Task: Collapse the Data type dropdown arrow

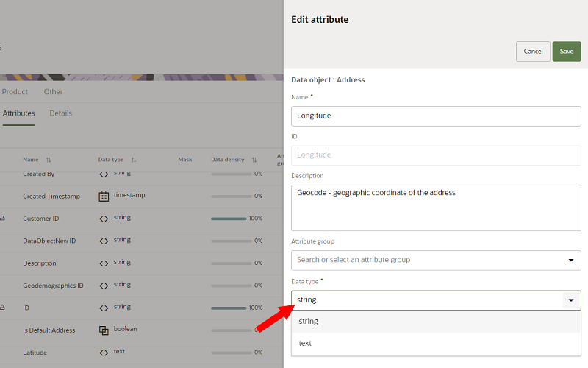Action: coord(571,300)
